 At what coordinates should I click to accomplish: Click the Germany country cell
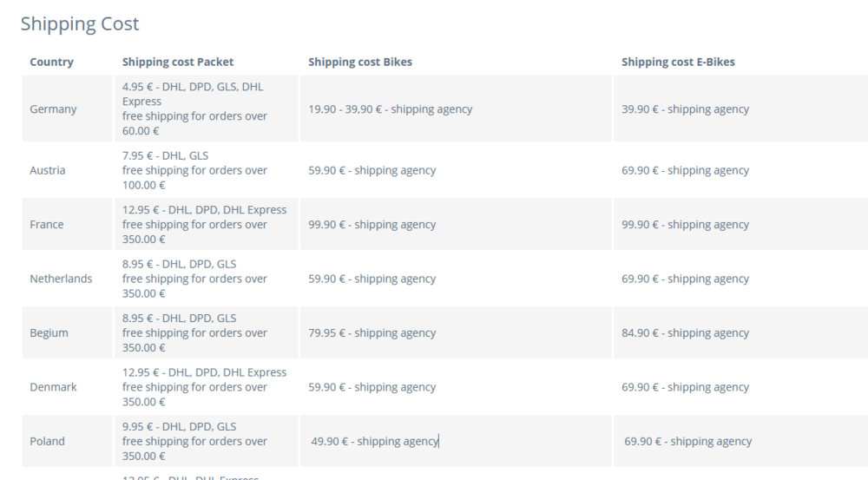(53, 109)
